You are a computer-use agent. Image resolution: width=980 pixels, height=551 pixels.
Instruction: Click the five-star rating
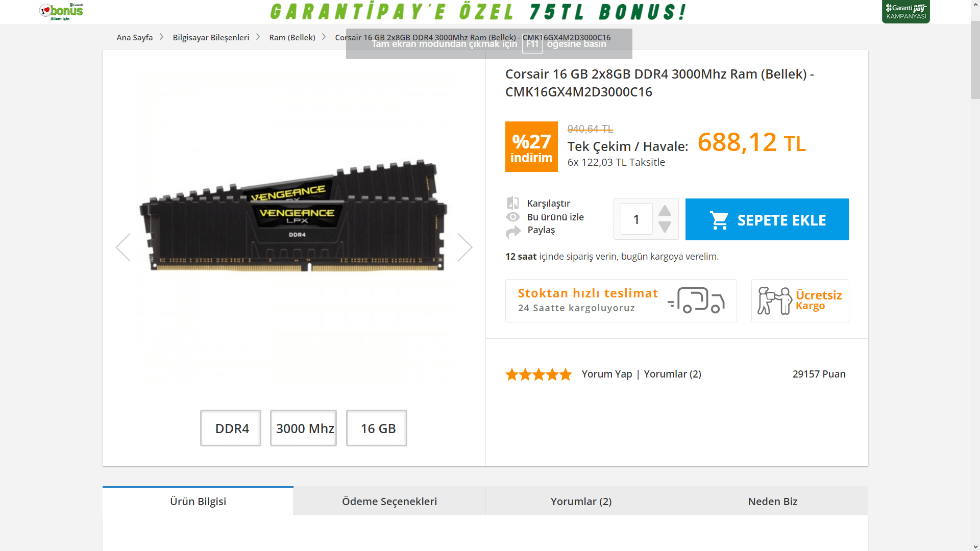coord(538,374)
